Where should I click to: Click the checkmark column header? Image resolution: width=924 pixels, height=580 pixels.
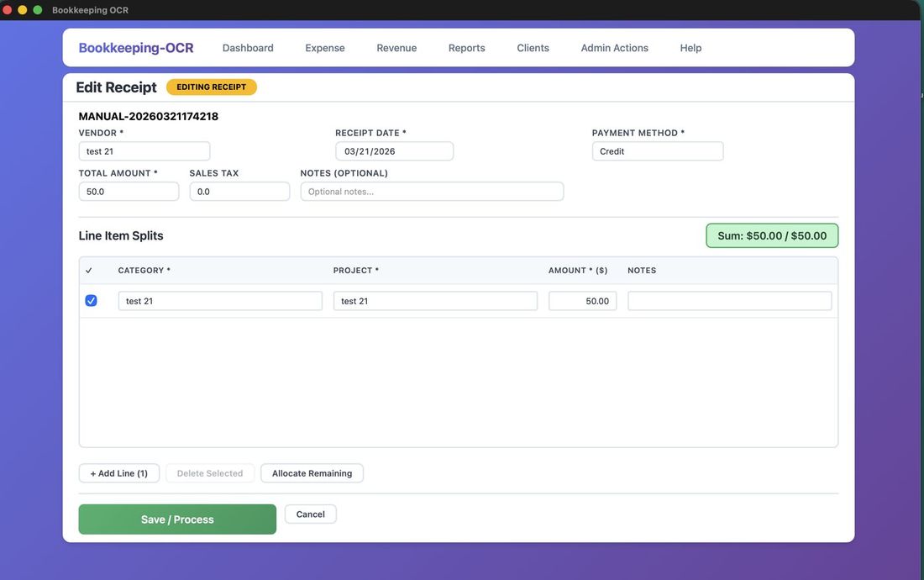pos(89,271)
